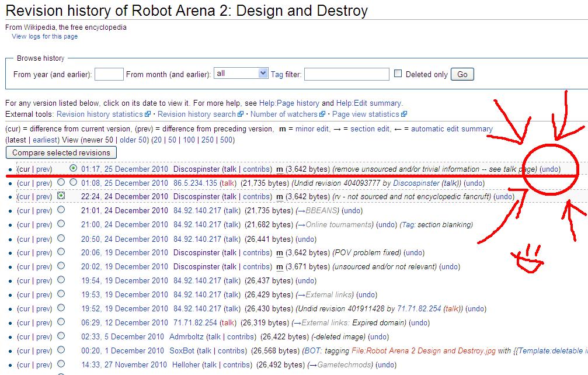588x375 pixels.
Task: Open the talk page of SoxBot
Action: 205,350
